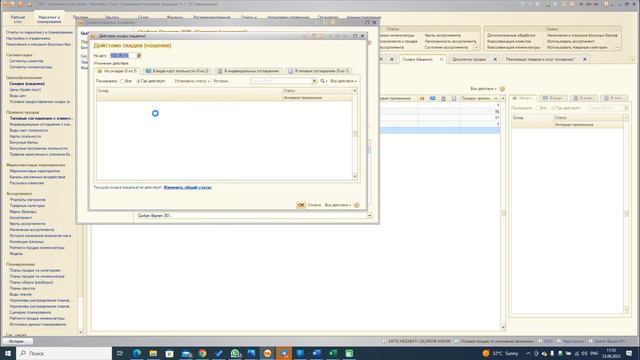The image size is (640, 360).
Task: Click dialog list vertical scrollbar down arrow
Action: point(355,176)
